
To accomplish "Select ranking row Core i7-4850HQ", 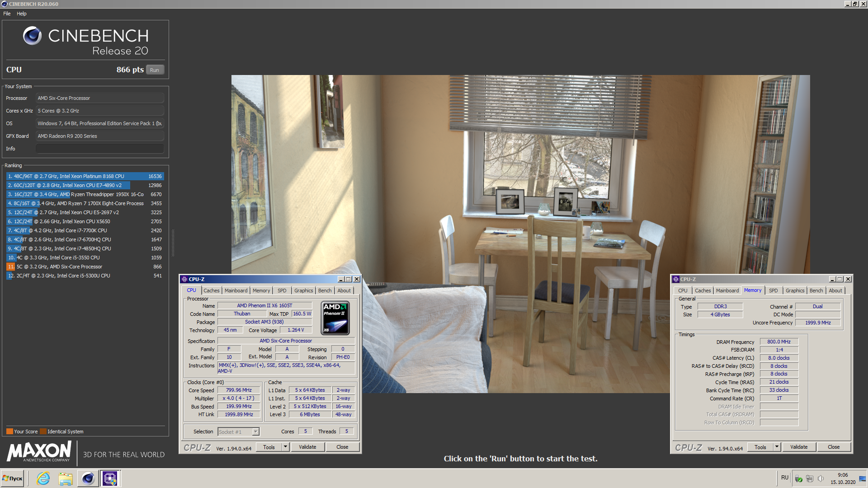I will click(85, 249).
